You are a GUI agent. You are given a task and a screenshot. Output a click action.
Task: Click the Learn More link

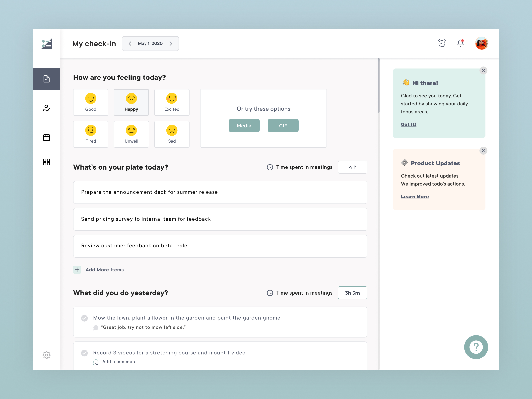coord(415,197)
